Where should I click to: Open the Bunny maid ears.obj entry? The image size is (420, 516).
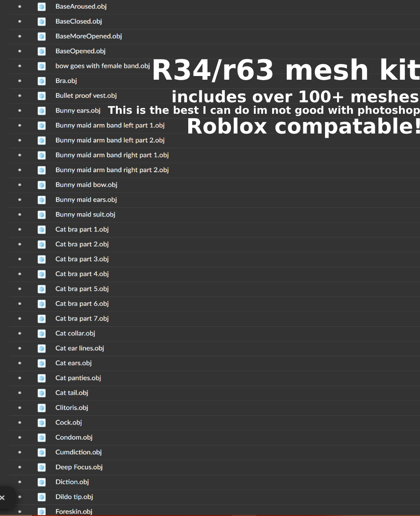(86, 200)
